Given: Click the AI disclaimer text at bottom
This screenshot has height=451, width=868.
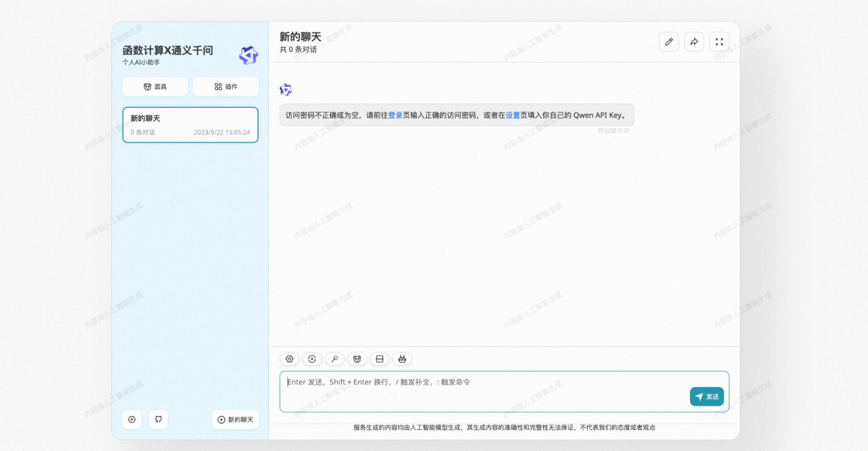Looking at the screenshot, I should [504, 427].
